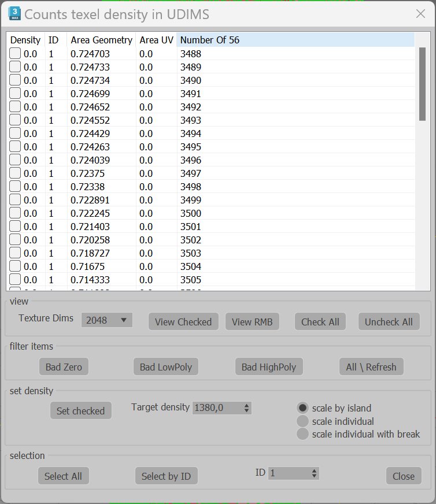
Task: Click the Target density value field
Action: click(217, 408)
